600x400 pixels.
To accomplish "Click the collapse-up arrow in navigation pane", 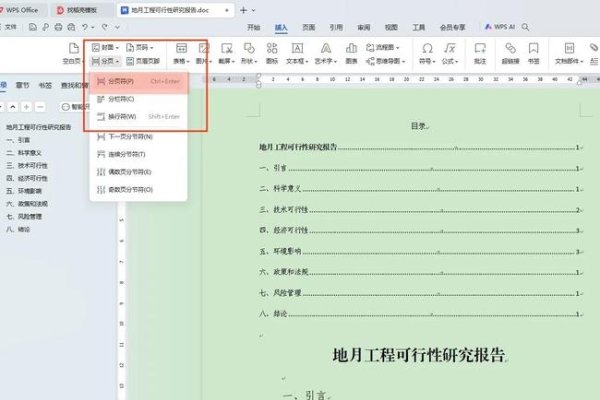I will [13, 107].
